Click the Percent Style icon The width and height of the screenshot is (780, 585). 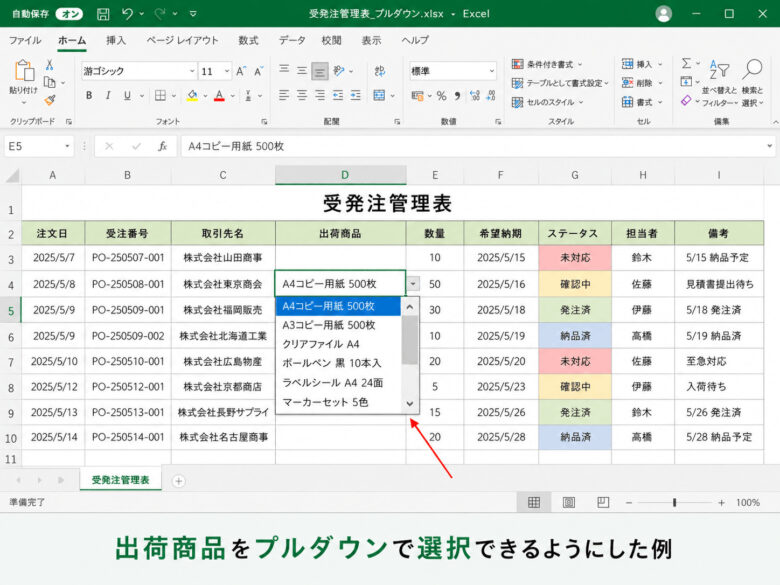[441, 96]
